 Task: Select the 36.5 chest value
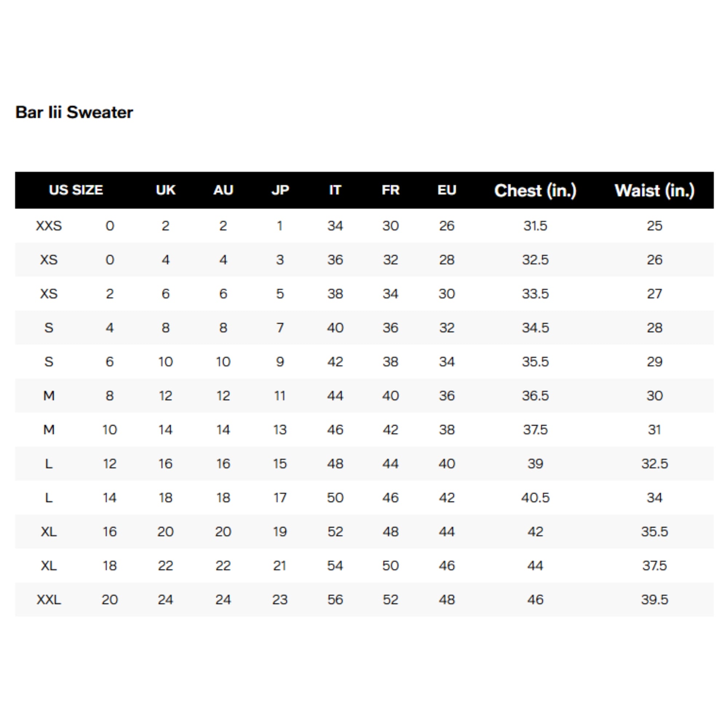[x=535, y=396]
